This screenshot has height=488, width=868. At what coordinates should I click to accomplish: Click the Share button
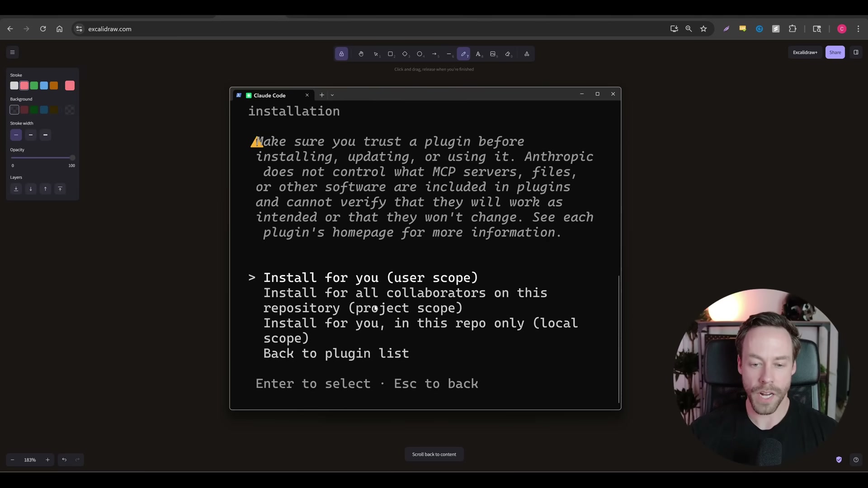click(835, 52)
